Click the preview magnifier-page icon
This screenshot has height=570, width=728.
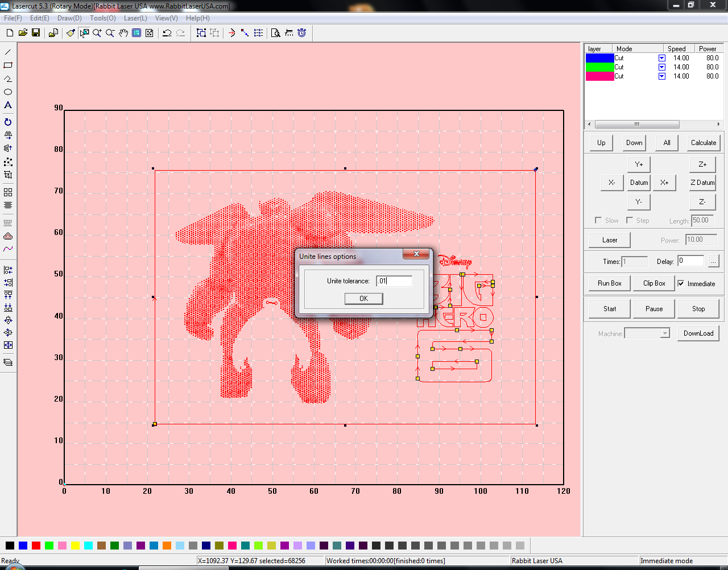pos(276,33)
